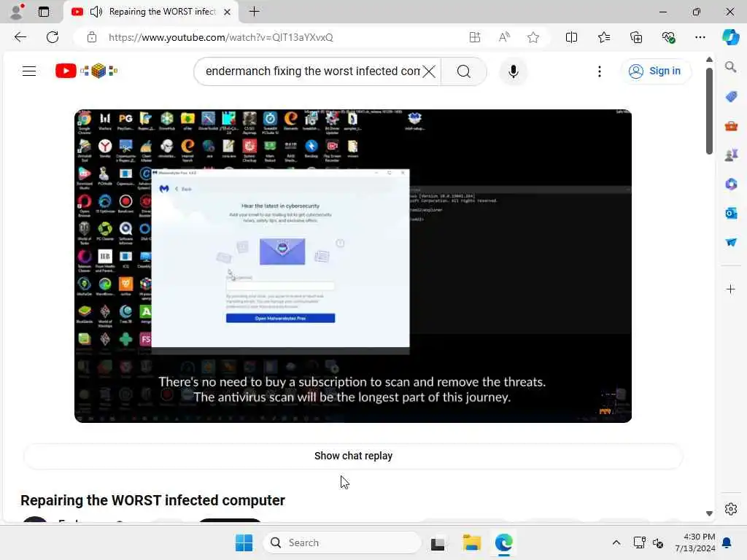The width and height of the screenshot is (747, 560).
Task: Open Windows Start menu
Action: [244, 542]
